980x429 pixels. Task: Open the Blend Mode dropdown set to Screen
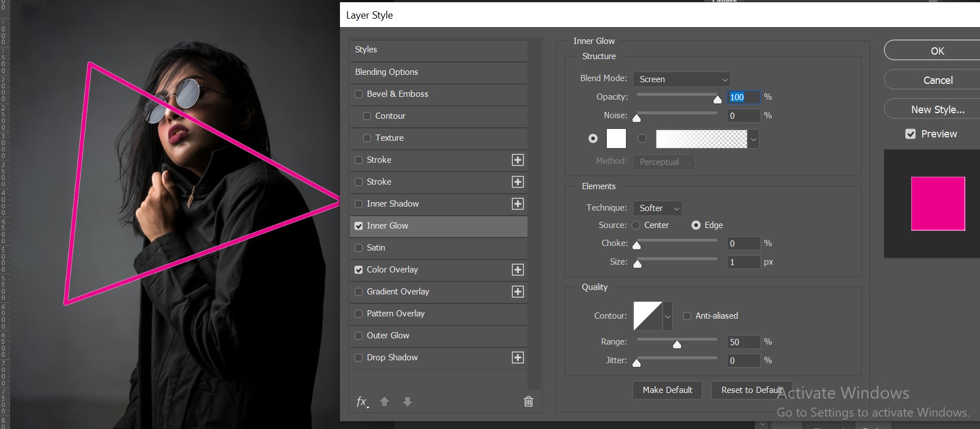pyautogui.click(x=682, y=79)
